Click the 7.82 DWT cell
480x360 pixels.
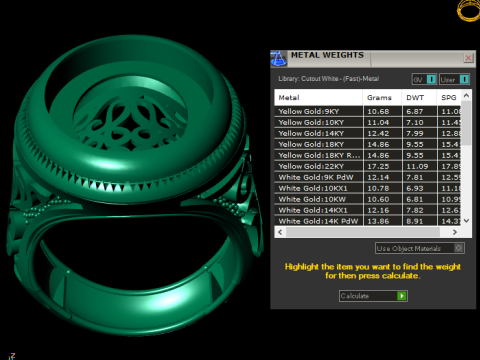[x=419, y=210]
